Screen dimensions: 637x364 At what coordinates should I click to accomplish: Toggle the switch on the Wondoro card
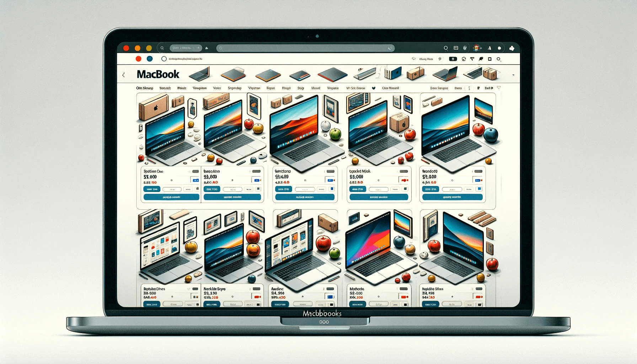pyautogui.click(x=478, y=171)
